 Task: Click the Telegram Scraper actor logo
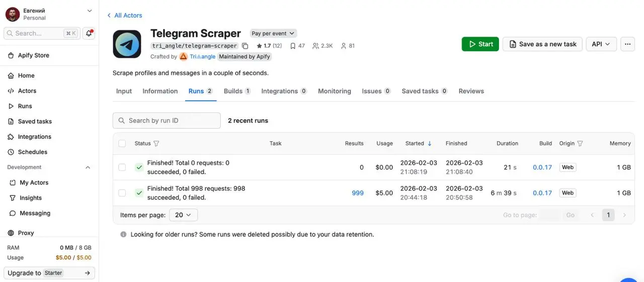[x=127, y=44]
